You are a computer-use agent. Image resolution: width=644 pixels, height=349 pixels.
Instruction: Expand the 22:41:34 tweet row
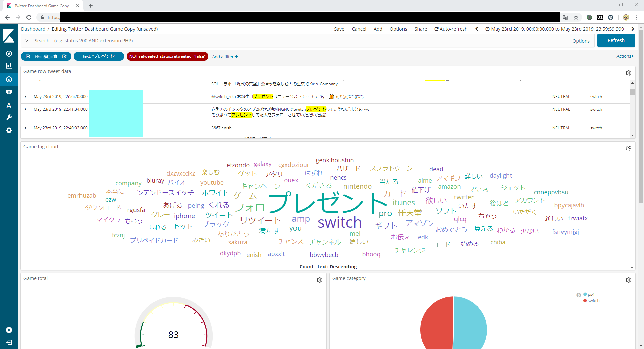(x=26, y=109)
